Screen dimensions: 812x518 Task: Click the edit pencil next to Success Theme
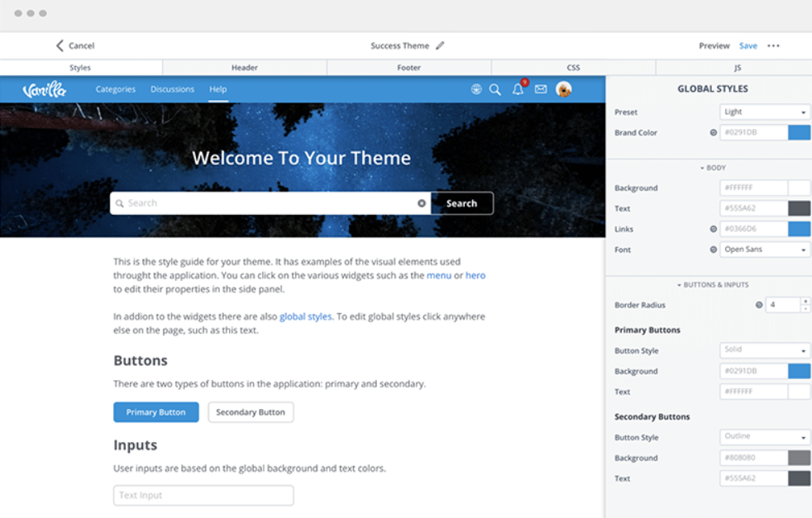click(x=441, y=45)
